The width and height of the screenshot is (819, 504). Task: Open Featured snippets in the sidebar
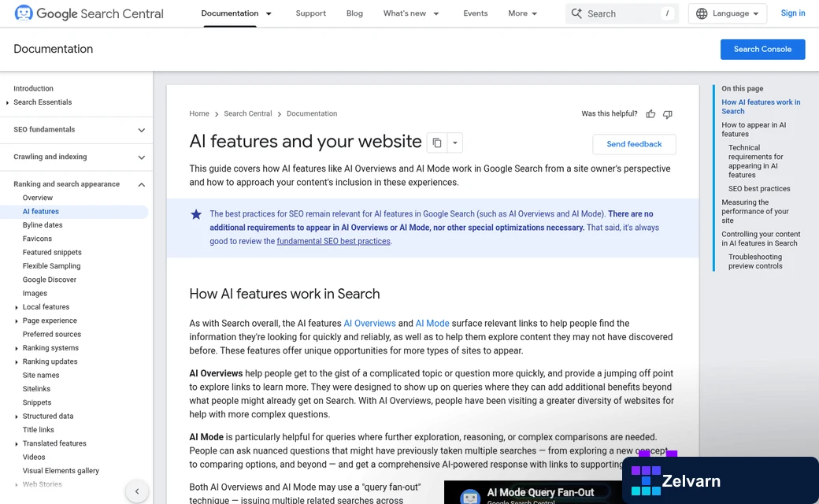pos(52,252)
